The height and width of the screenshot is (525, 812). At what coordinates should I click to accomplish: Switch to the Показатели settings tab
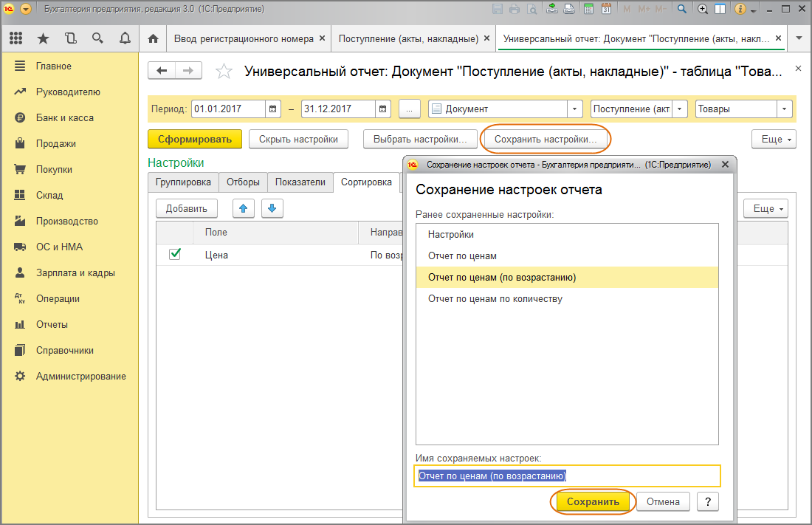pyautogui.click(x=300, y=182)
